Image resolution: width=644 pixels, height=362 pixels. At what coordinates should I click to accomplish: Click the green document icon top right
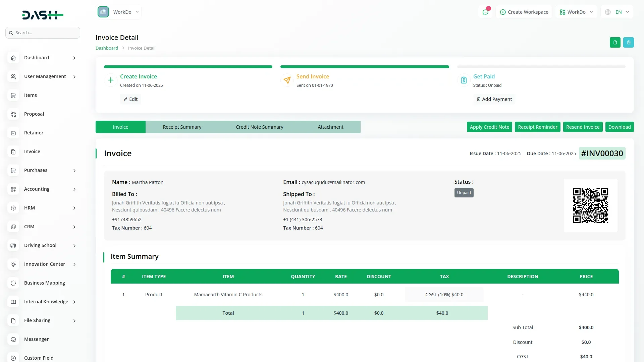pyautogui.click(x=615, y=43)
